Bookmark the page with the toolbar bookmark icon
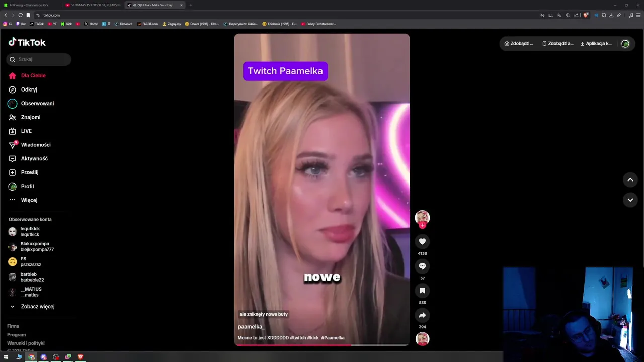 (x=28, y=15)
